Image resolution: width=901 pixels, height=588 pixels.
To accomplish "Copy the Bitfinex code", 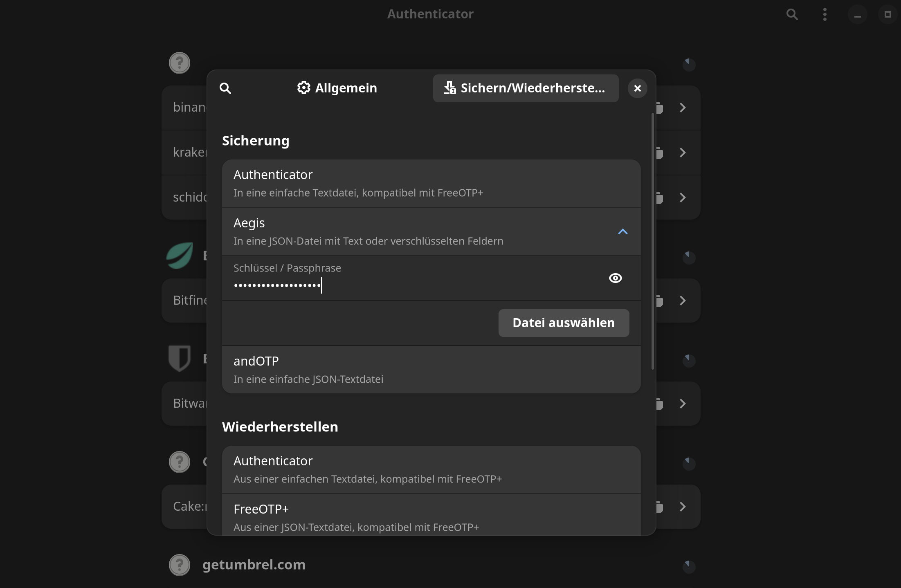I will (x=660, y=301).
